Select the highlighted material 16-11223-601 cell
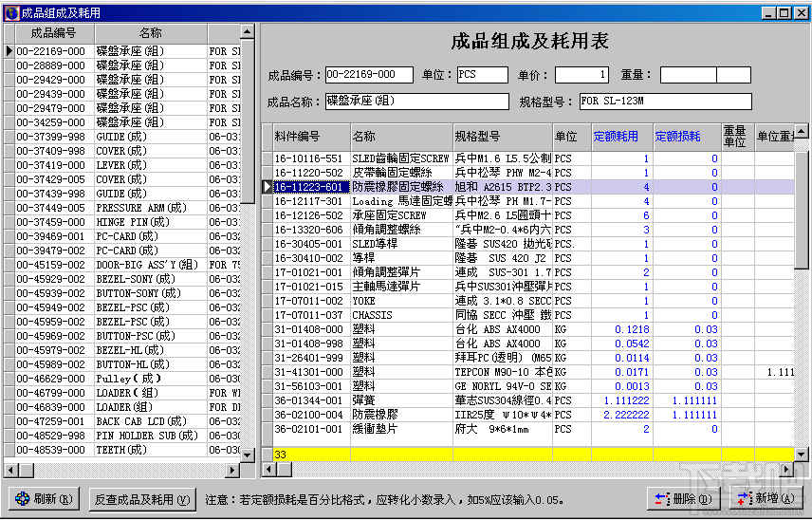This screenshot has width=812, height=520. 312,187
